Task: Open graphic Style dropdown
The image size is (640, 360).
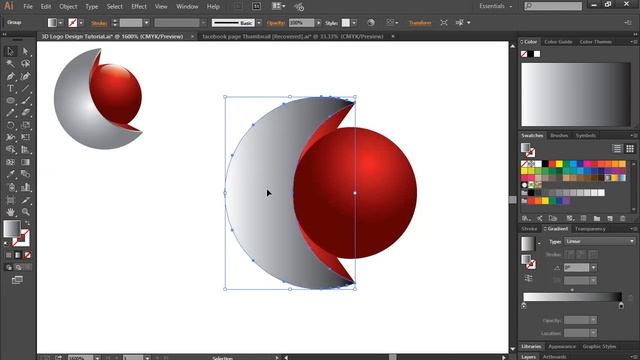Action: point(354,23)
